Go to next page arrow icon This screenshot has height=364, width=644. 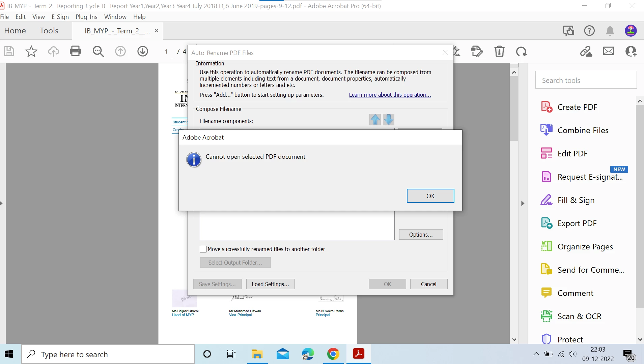(143, 52)
